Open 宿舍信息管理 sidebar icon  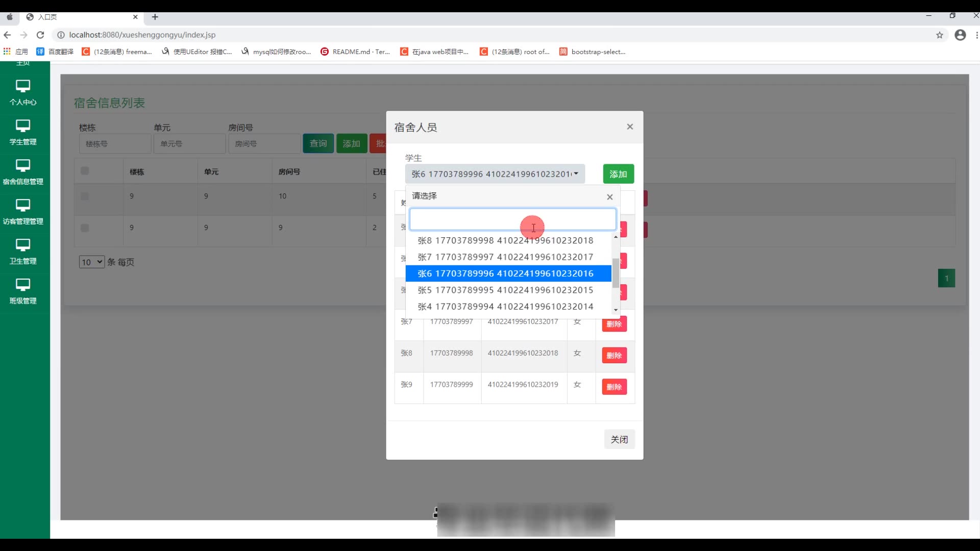[23, 166]
